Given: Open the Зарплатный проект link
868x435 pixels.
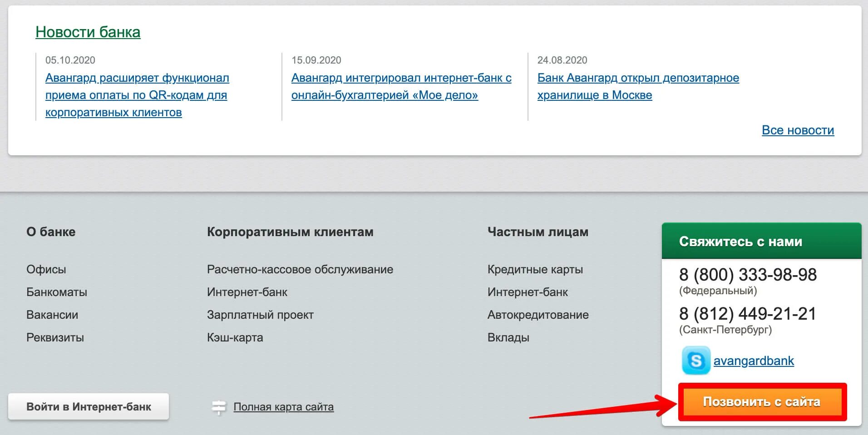Looking at the screenshot, I should tap(260, 315).
